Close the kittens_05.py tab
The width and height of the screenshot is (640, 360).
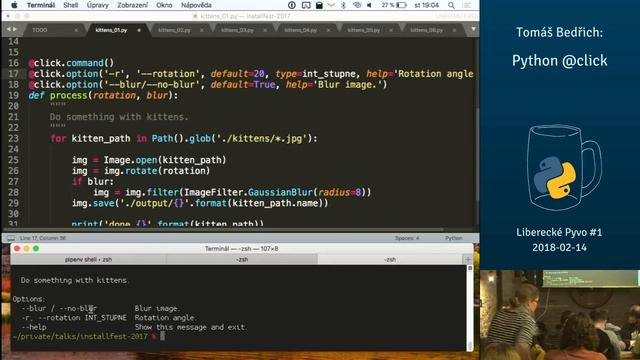pyautogui.click(x=391, y=30)
